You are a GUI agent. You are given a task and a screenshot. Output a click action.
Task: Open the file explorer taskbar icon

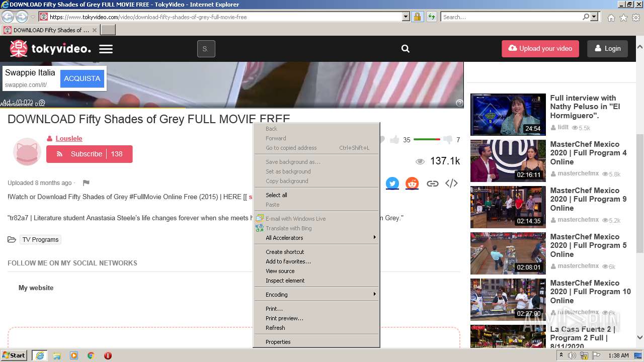pyautogui.click(x=57, y=355)
